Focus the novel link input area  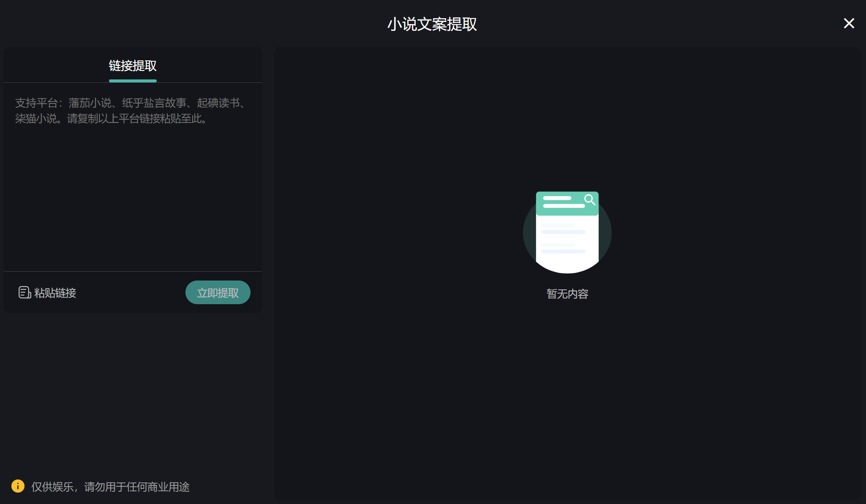[x=133, y=177]
